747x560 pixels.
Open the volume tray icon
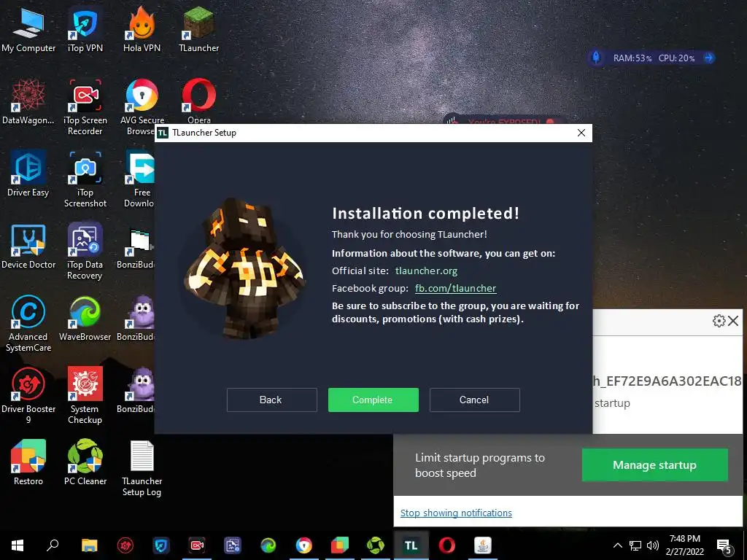coord(653,545)
